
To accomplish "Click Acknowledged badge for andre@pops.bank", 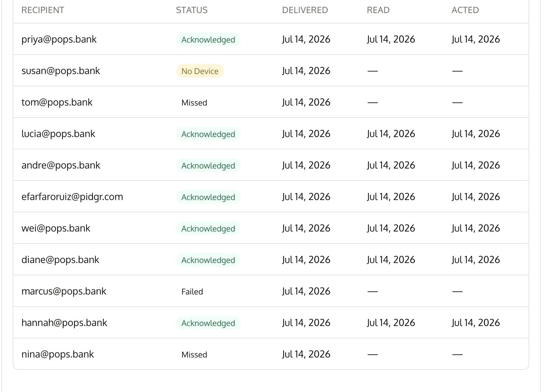I will coord(208,166).
